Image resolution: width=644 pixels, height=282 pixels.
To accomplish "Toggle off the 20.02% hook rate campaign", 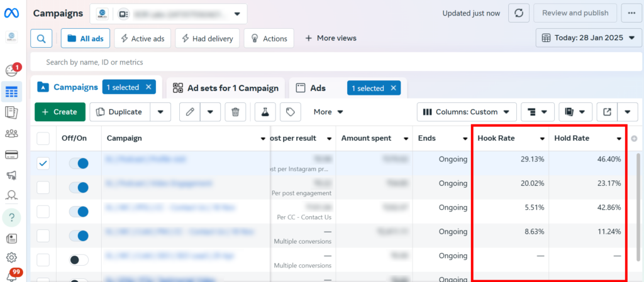I will [x=79, y=188].
